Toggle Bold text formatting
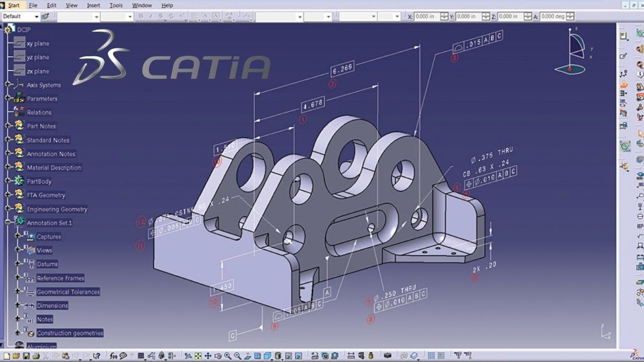Screen dimensions: 644x362 141,16
